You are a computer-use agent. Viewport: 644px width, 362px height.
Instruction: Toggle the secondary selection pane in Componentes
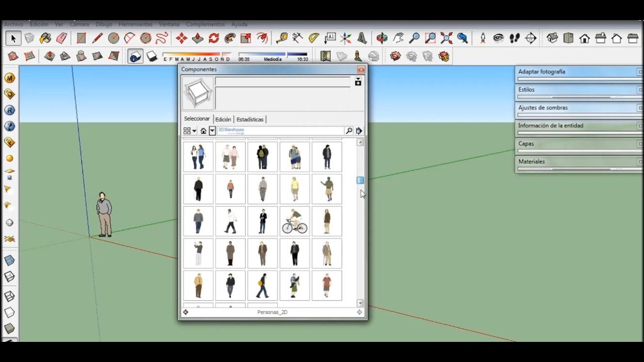(x=358, y=81)
